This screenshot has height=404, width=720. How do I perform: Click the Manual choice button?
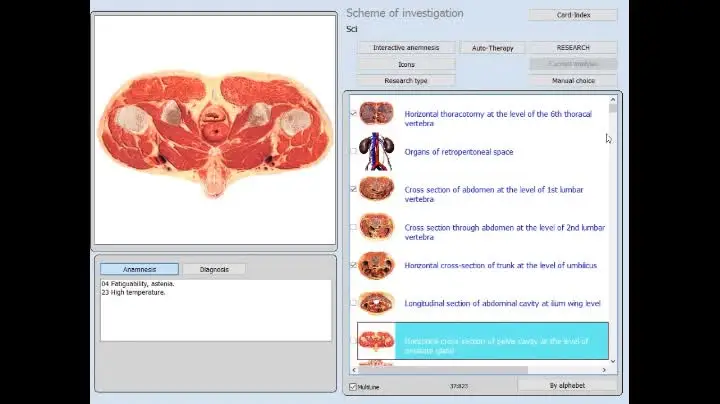coord(573,81)
